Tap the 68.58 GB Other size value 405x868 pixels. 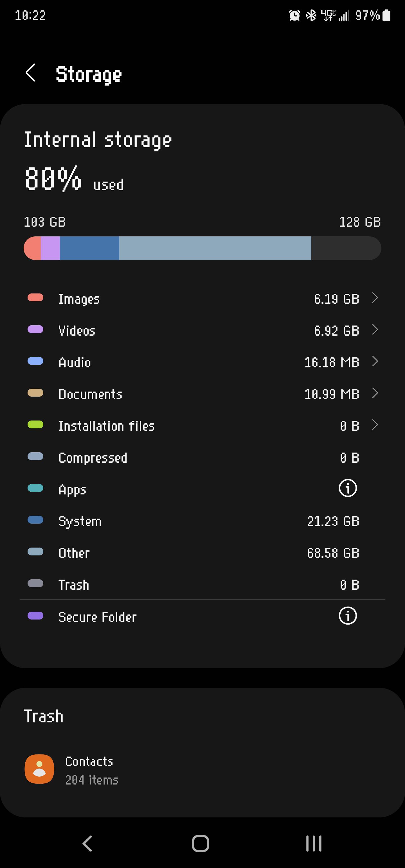[333, 553]
